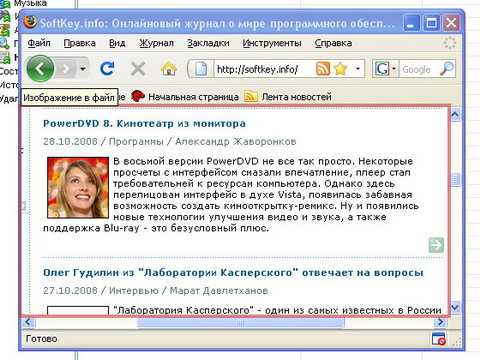This screenshot has height=360, width=480.
Task: Click the page icon in the address bar
Action: pos(201,69)
